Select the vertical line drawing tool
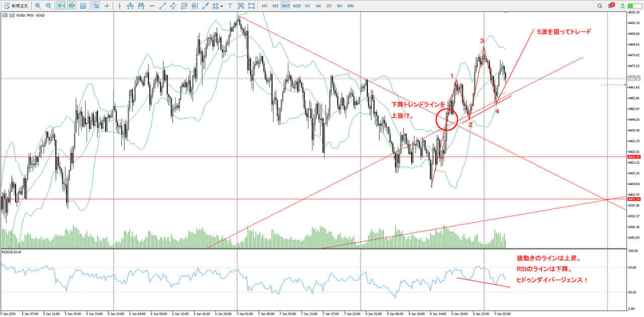644x317 pixels. tap(119, 6)
